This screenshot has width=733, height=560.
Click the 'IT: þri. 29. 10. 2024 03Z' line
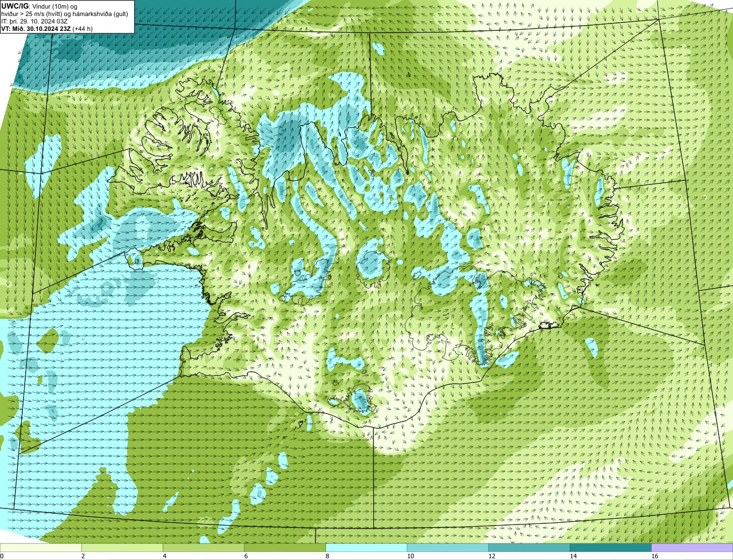pos(34,21)
